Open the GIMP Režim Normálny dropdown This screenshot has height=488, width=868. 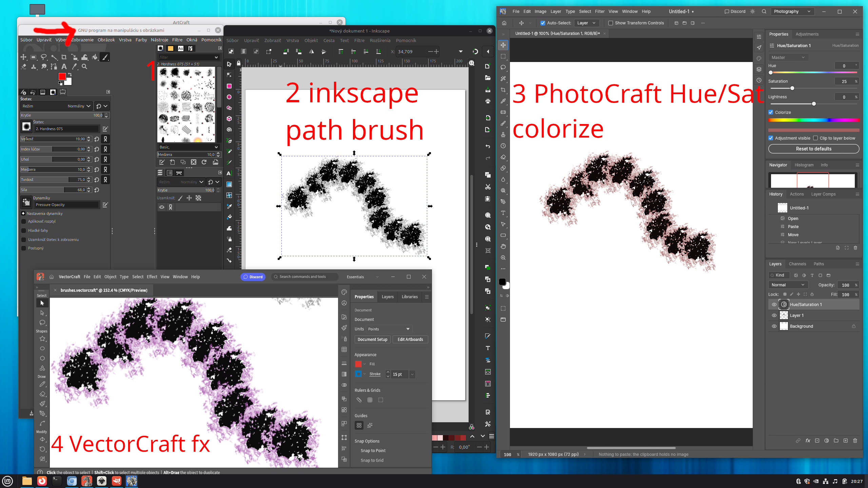[56, 106]
